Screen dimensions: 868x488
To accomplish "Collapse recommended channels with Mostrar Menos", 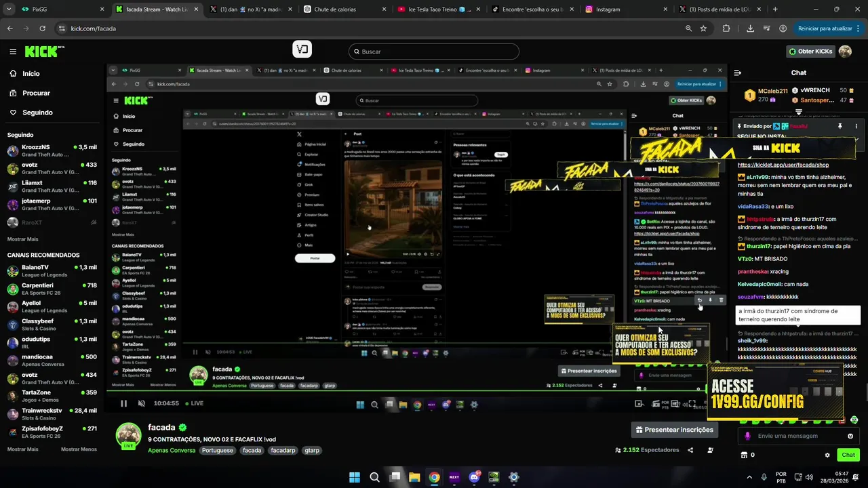I will click(x=79, y=449).
